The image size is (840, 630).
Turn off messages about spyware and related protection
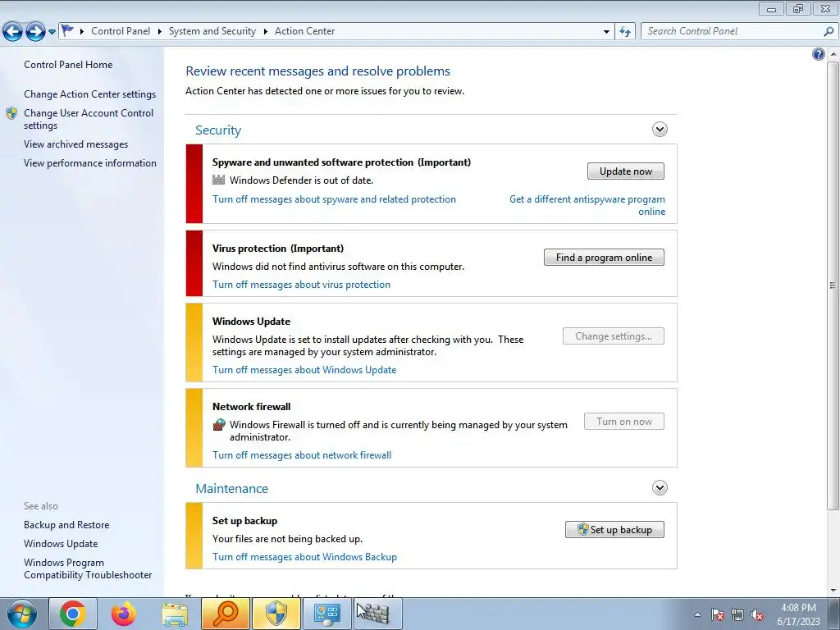tap(334, 199)
